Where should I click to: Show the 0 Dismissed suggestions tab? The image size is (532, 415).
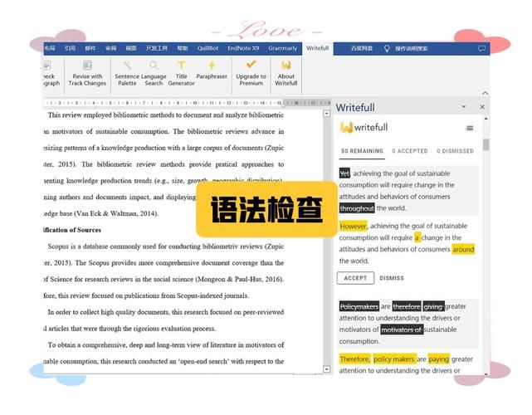(x=455, y=151)
